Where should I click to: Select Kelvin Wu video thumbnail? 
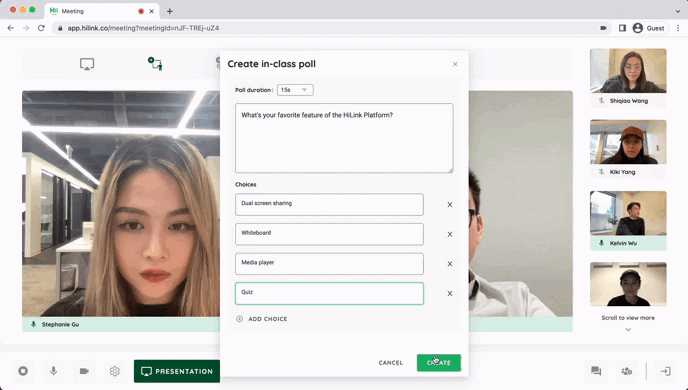pyautogui.click(x=628, y=213)
